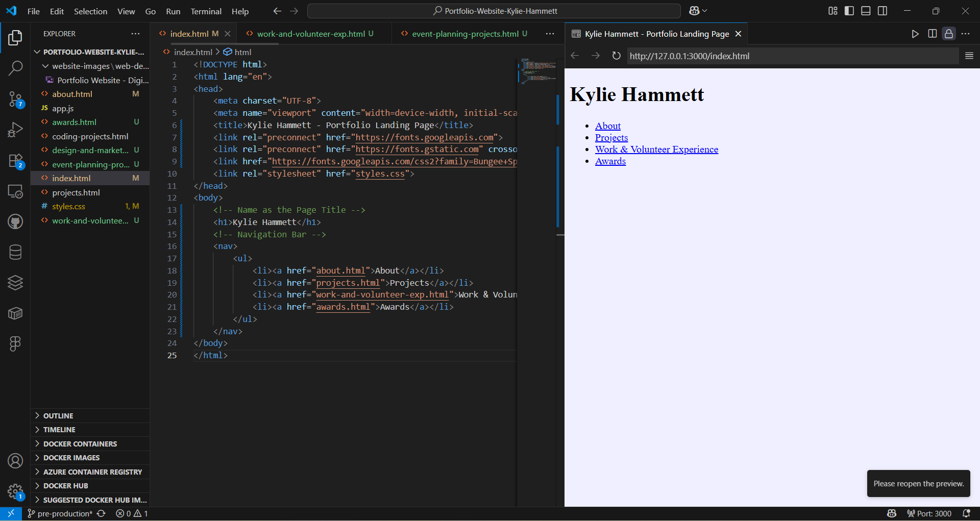Click the html breadcrumb element
This screenshot has height=521, width=980.
pyautogui.click(x=238, y=52)
